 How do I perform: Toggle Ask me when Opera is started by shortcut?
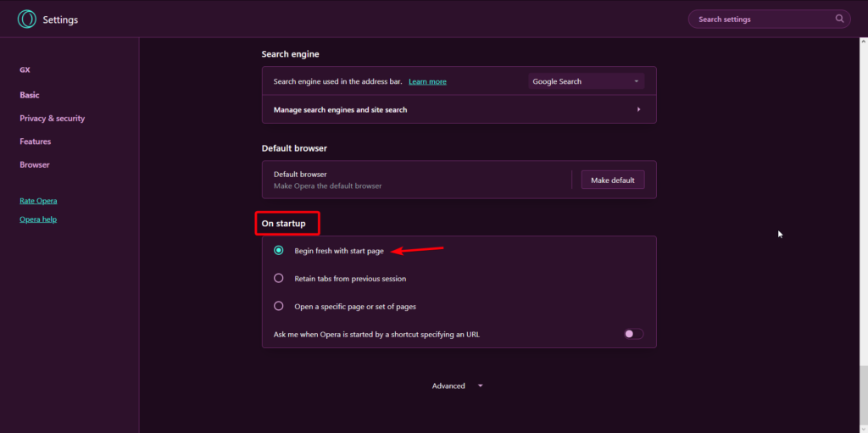[634, 334]
